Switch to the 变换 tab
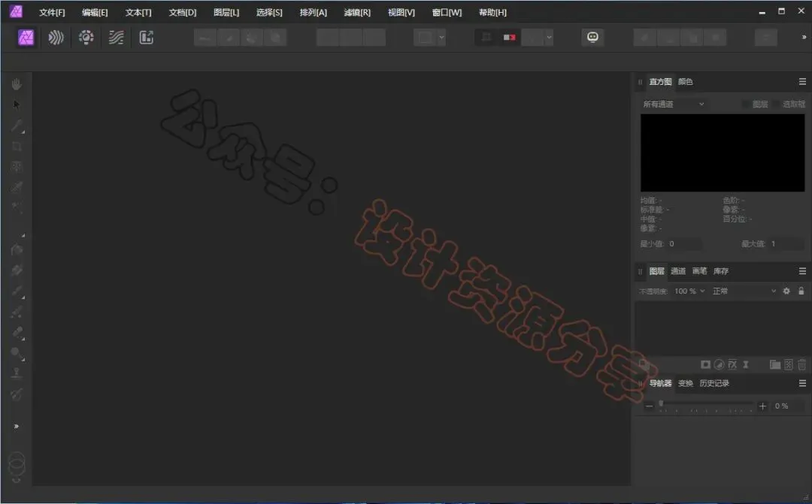 (685, 383)
